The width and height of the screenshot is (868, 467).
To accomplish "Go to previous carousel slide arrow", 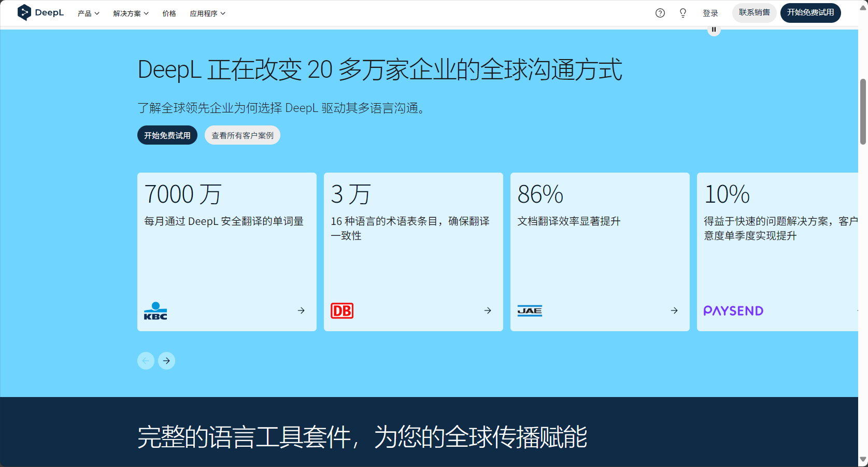I will coord(146,361).
